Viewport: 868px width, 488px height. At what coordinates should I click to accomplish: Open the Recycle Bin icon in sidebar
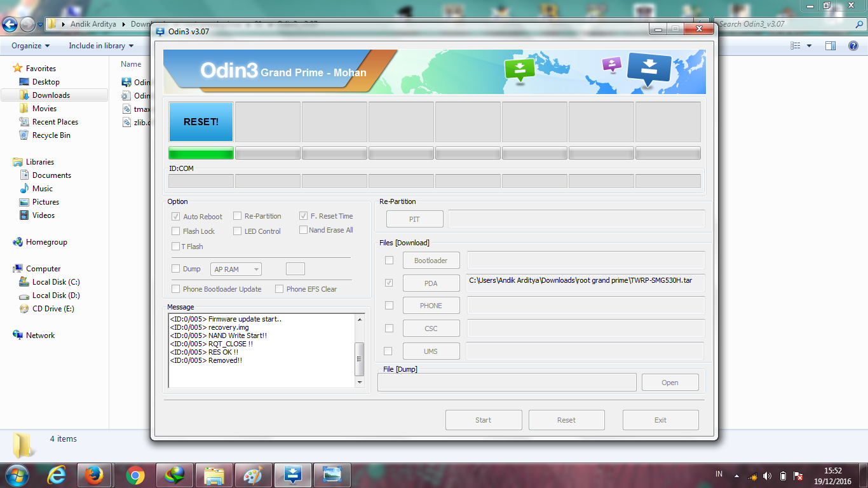(x=24, y=135)
